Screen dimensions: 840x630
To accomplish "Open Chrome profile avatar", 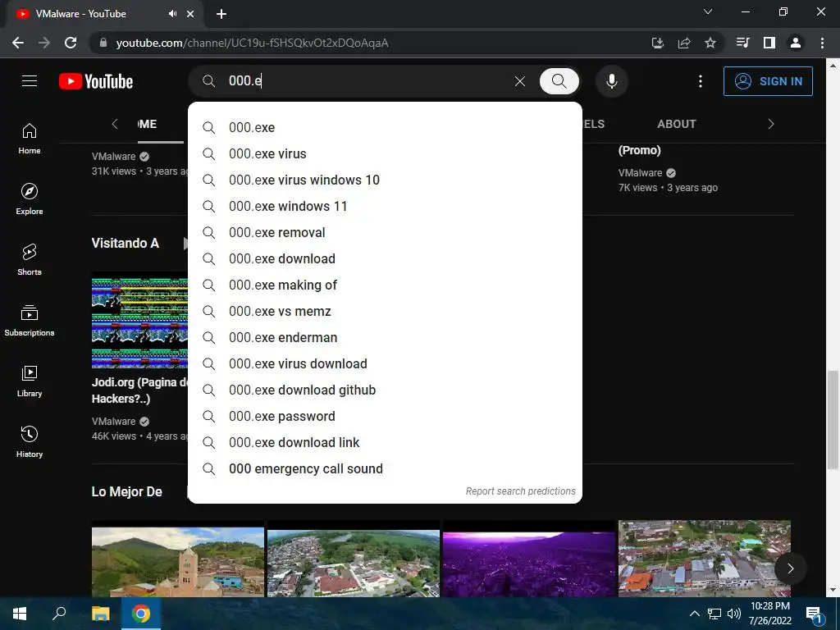I will [796, 43].
